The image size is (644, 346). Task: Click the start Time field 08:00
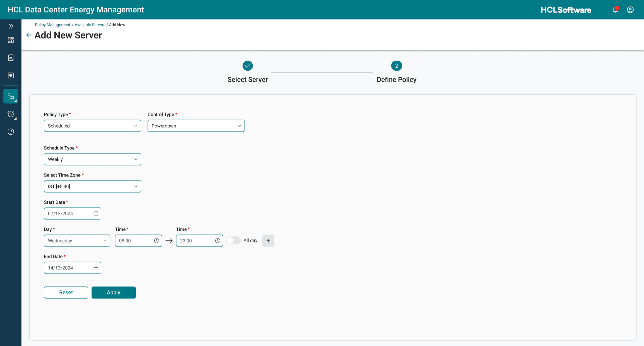coord(139,241)
